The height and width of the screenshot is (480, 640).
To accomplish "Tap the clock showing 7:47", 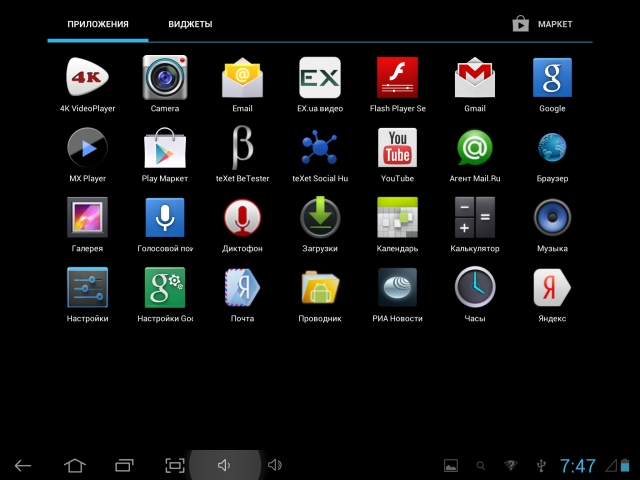I will pyautogui.click(x=578, y=466).
